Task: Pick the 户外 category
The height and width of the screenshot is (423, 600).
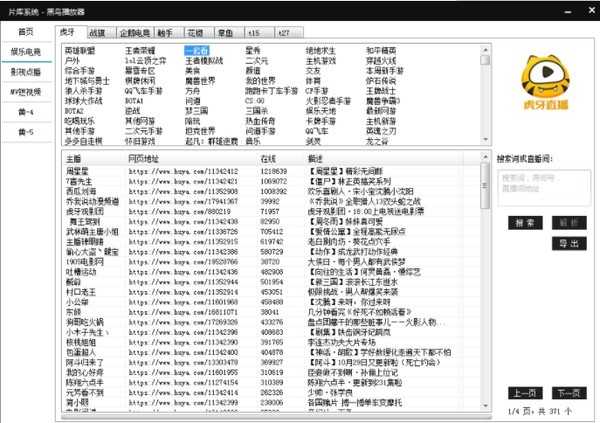Action: [x=72, y=60]
